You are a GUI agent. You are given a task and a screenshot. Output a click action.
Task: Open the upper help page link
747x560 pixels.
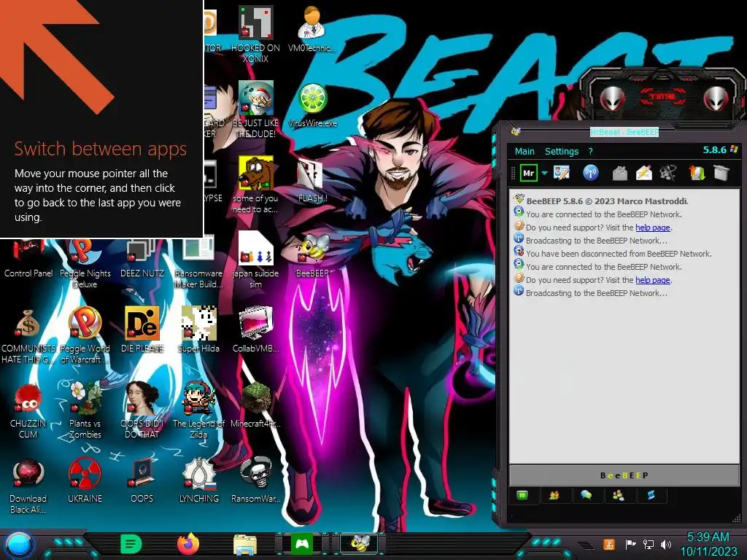tap(653, 227)
